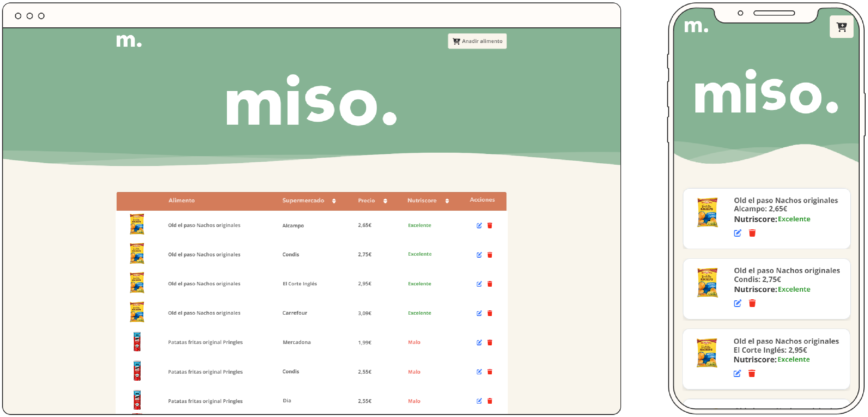This screenshot has width=868, height=417.
Task: Click Mercadona supermarket cell
Action: [297, 342]
